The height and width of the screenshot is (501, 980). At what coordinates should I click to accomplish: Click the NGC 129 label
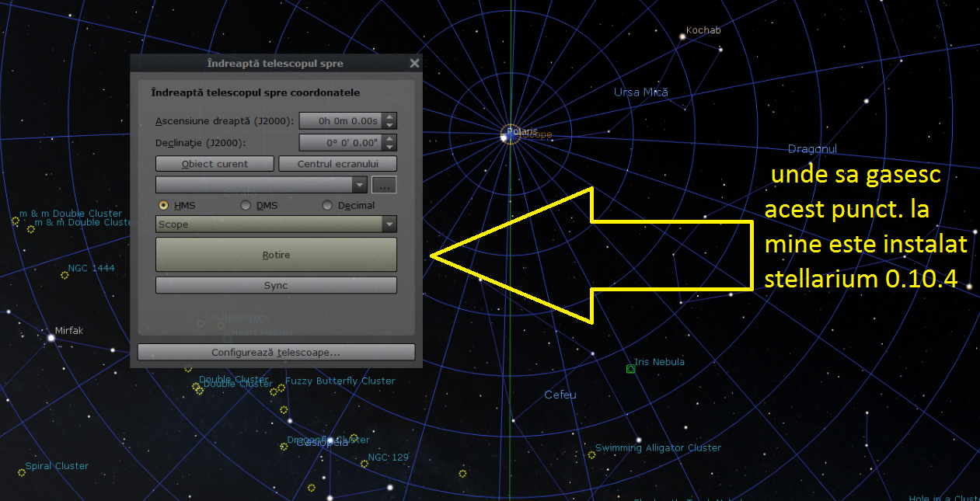pyautogui.click(x=388, y=458)
